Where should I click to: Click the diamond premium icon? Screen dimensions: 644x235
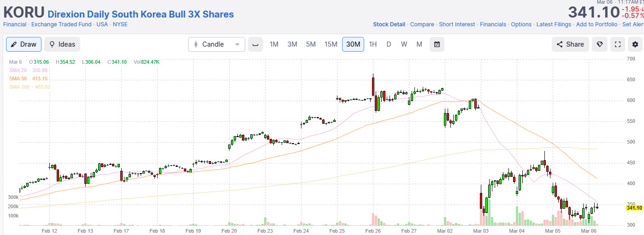[600, 44]
